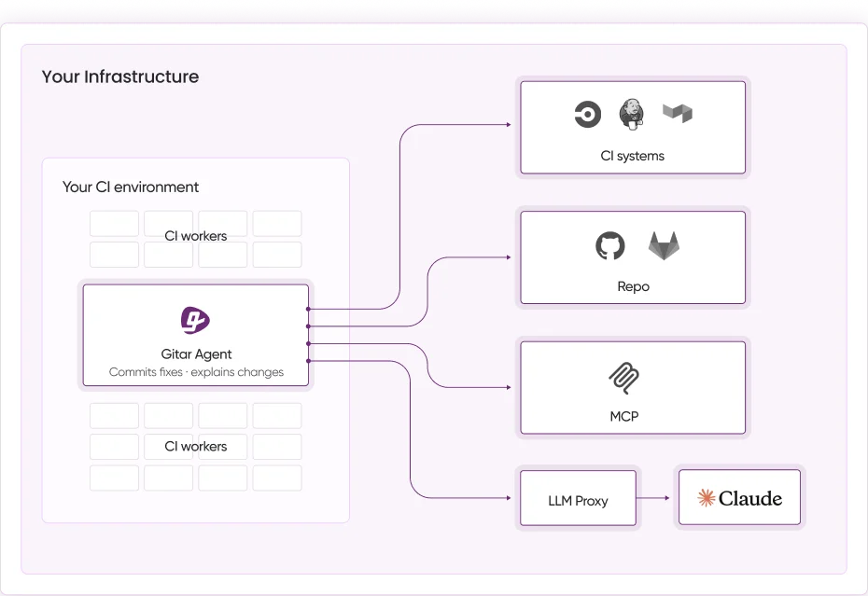Select the CircleCI icon in CI systems
Viewport: 868px width, 596px height.
pos(587,114)
